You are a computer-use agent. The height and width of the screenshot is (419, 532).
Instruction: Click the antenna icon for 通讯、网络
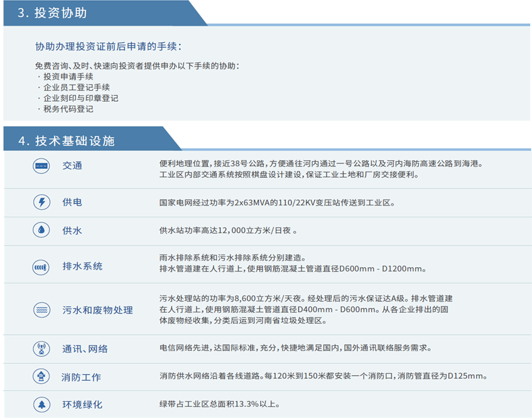pyautogui.click(x=41, y=349)
